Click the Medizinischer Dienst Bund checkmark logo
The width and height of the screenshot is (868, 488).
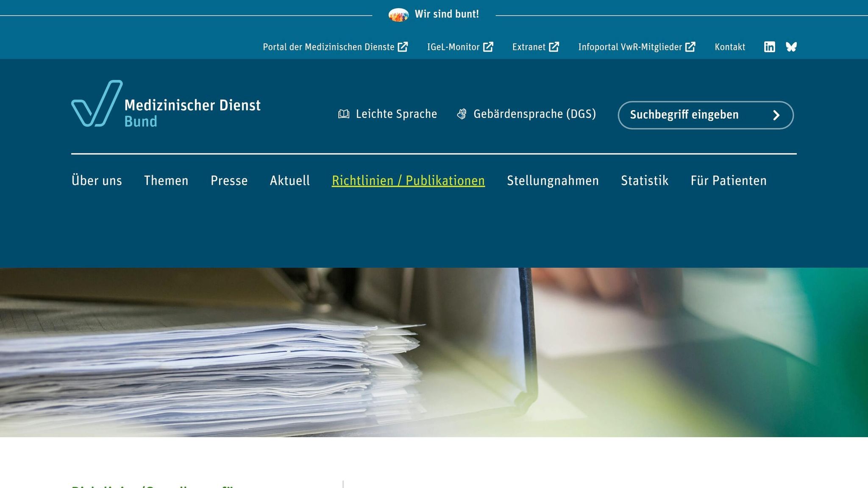tap(97, 104)
